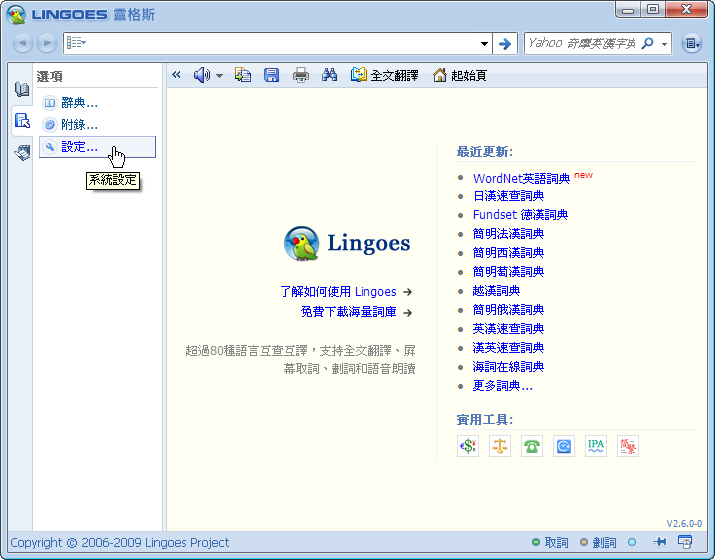This screenshot has width=715, height=560.
Task: Open the text translation sidebar tab
Action: pos(22,153)
